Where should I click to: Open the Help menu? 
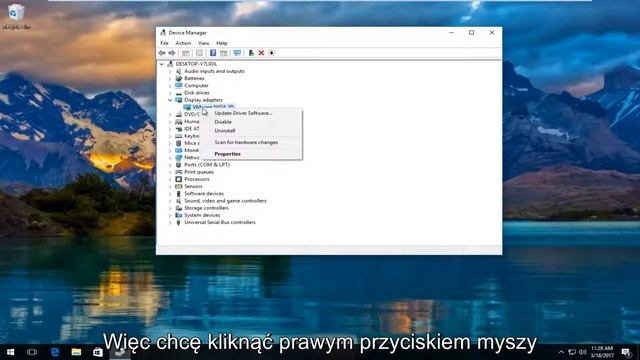coord(222,43)
